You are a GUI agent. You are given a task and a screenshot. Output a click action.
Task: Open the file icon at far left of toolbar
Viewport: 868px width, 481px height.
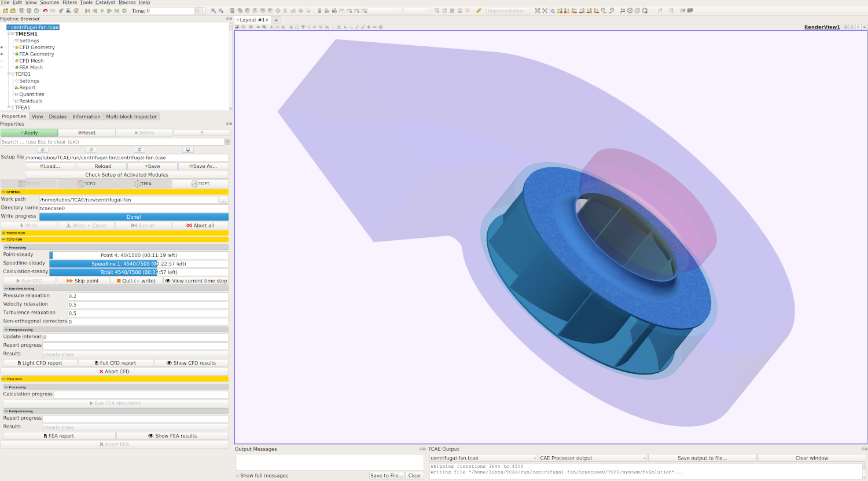5,10
